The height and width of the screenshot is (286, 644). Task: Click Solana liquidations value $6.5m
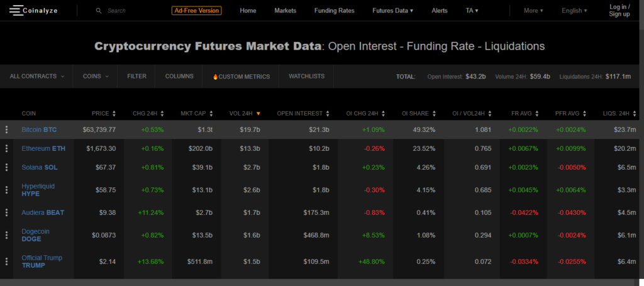point(626,167)
